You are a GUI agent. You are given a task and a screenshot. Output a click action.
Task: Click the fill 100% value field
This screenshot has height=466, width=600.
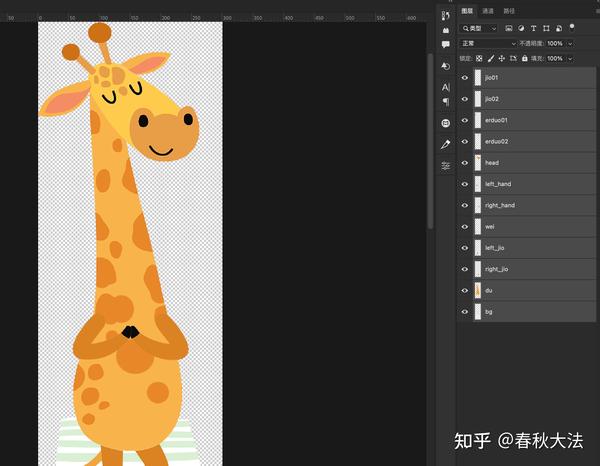tap(555, 59)
